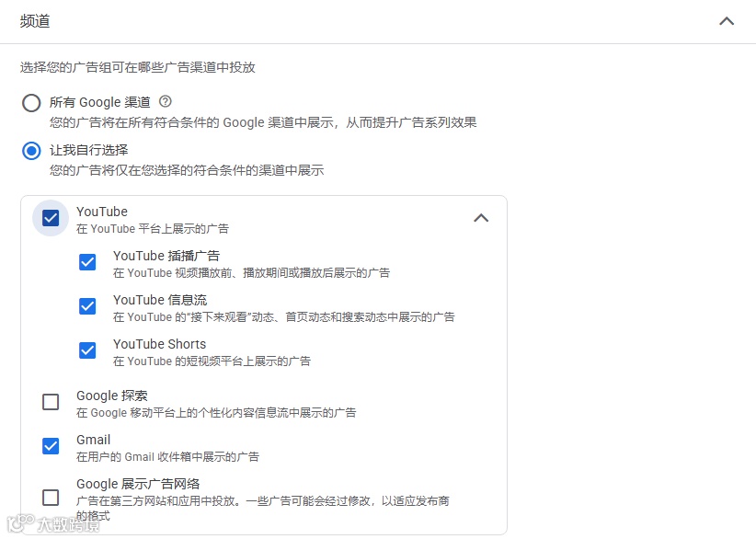Click the description starting 在 YouTube 的“接下来观看”动态

[x=284, y=317]
